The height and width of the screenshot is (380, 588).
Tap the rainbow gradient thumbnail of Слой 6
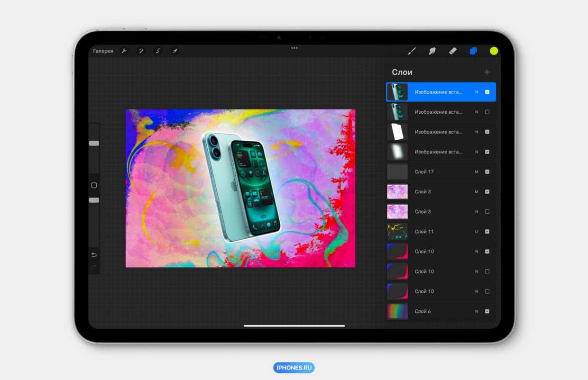point(397,311)
